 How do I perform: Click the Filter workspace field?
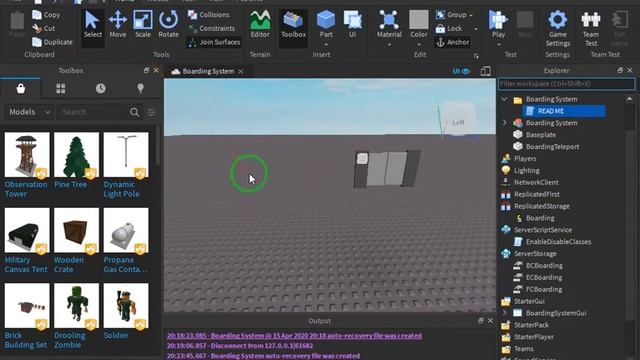pyautogui.click(x=566, y=84)
